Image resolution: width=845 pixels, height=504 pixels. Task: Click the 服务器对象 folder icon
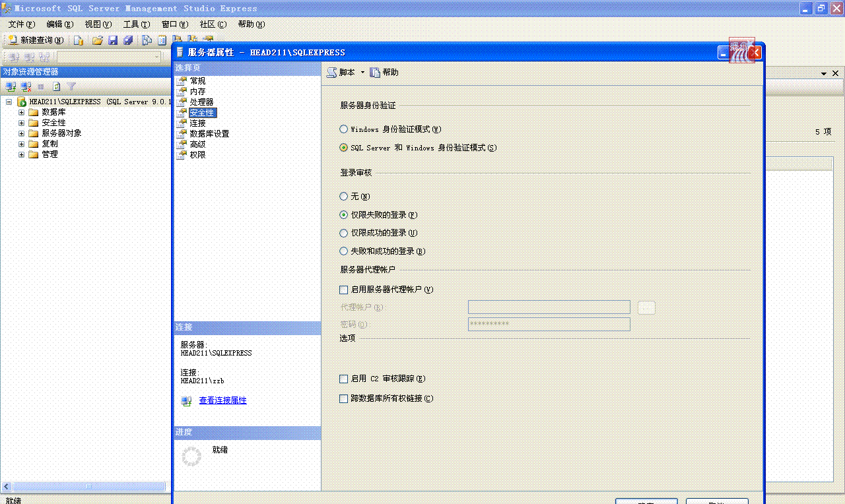point(34,133)
